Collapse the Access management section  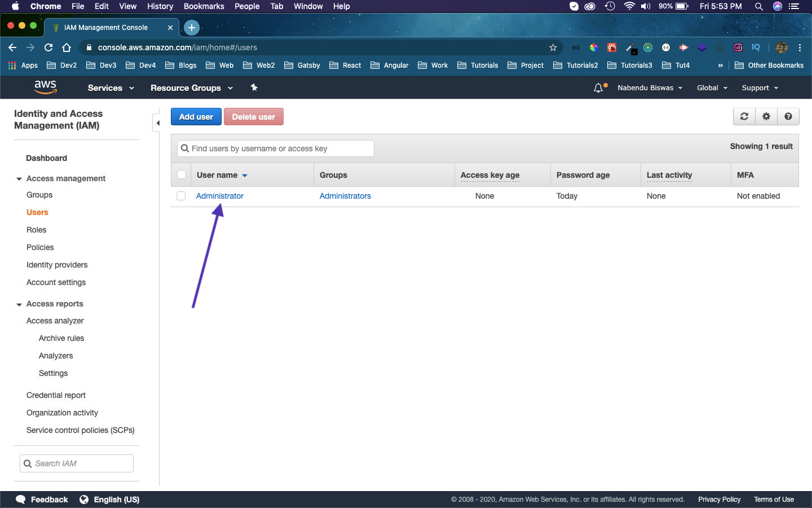coord(19,179)
